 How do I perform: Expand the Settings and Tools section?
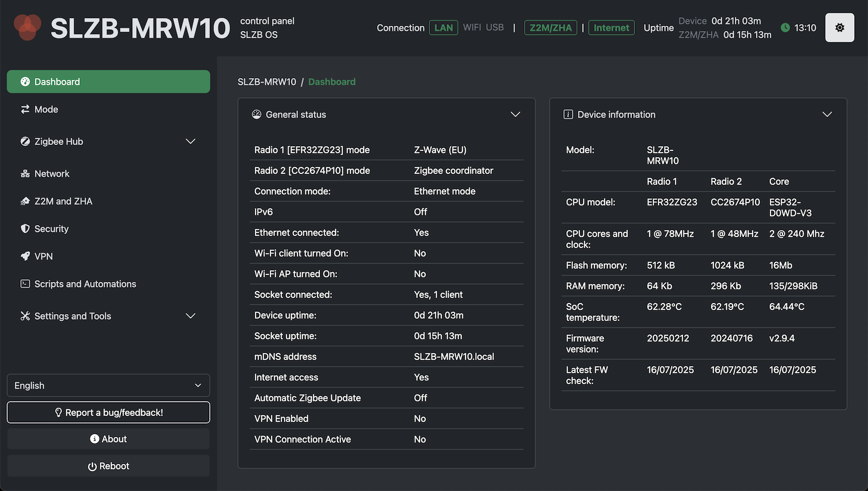(x=190, y=316)
